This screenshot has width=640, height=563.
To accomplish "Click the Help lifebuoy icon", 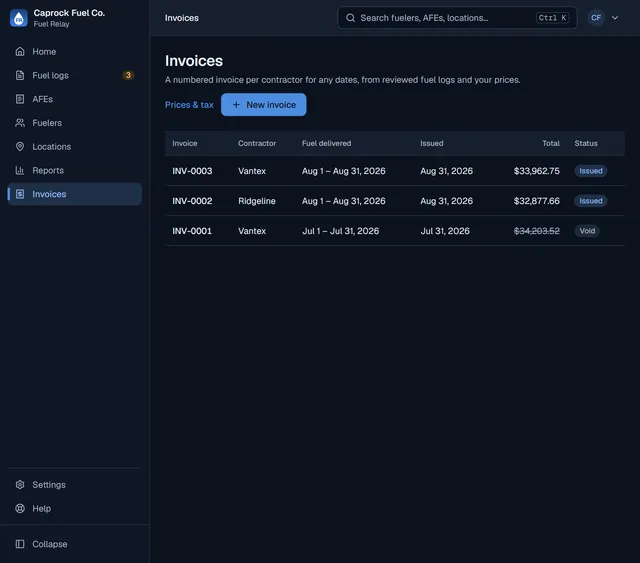I will coord(20,508).
